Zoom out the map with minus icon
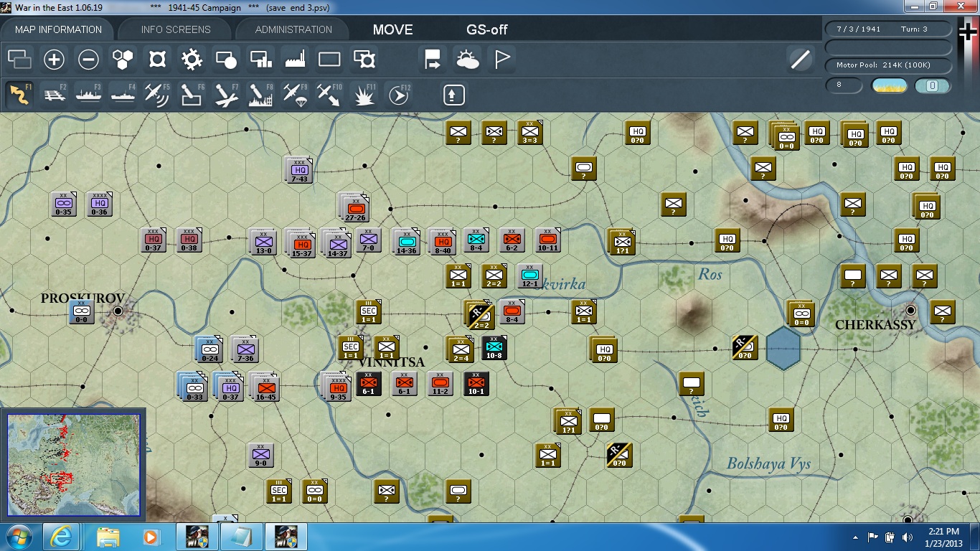Screen dimensions: 980x551 [x=89, y=60]
